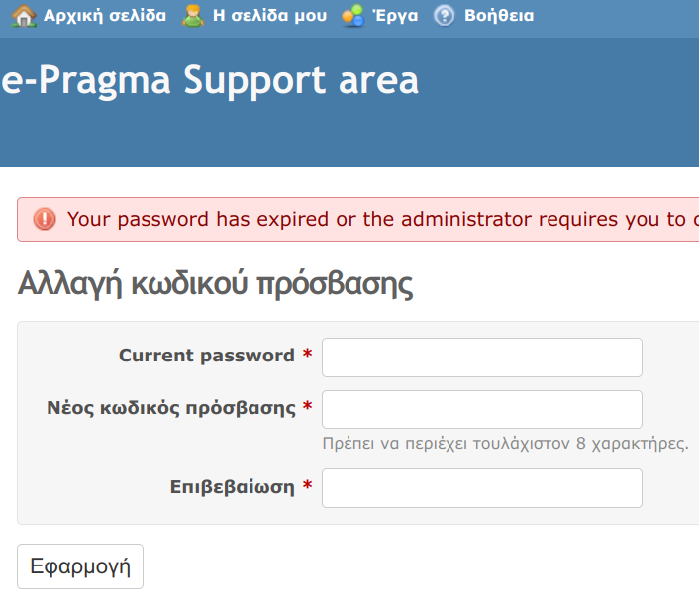Click the Επιβεβαίωση label text
The height and width of the screenshot is (616, 699).
(233, 486)
